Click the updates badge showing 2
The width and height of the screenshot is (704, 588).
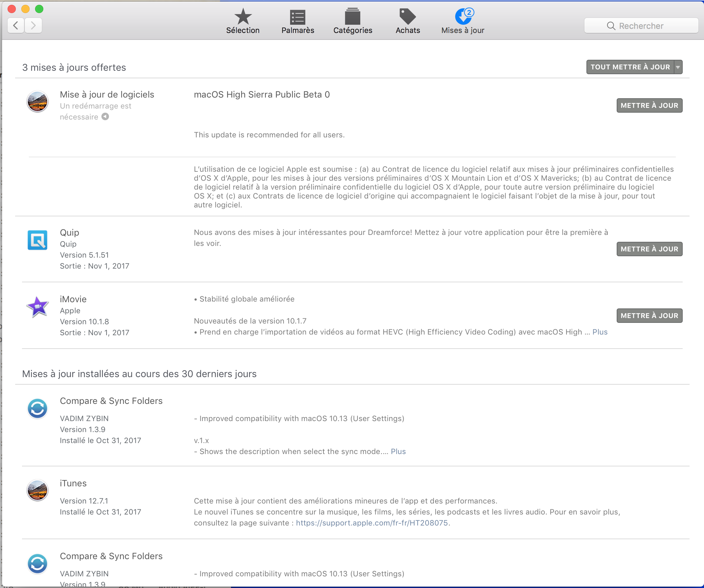469,12
